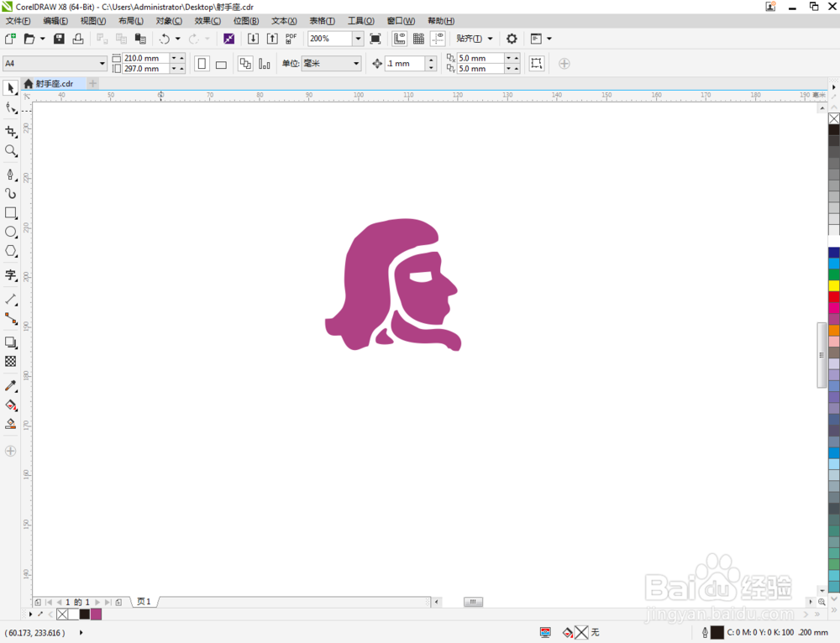Select the Connector tool

pyautogui.click(x=10, y=318)
